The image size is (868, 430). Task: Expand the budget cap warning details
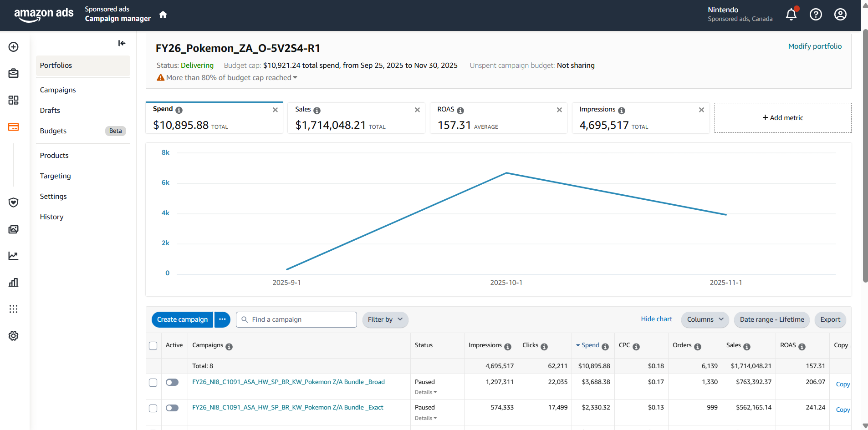tap(295, 78)
